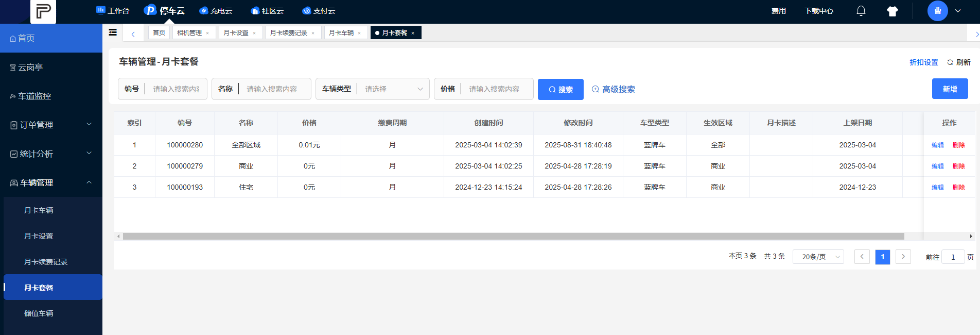Screen dimensions: 980x335
Task: Open the 下载中心 link
Action: point(819,11)
